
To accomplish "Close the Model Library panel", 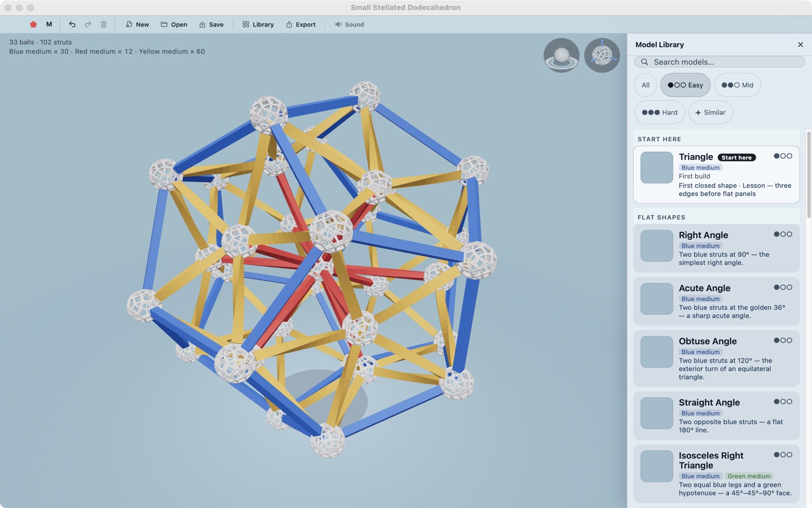I will pyautogui.click(x=800, y=45).
